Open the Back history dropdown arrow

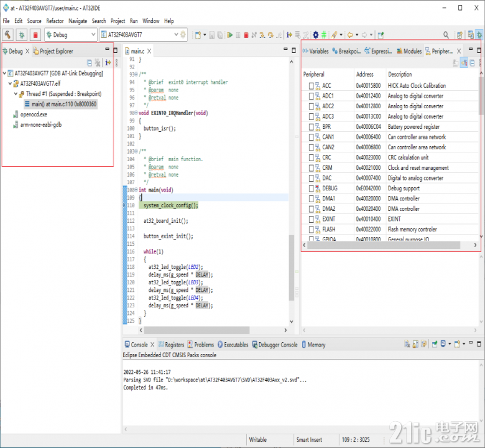[x=357, y=35]
